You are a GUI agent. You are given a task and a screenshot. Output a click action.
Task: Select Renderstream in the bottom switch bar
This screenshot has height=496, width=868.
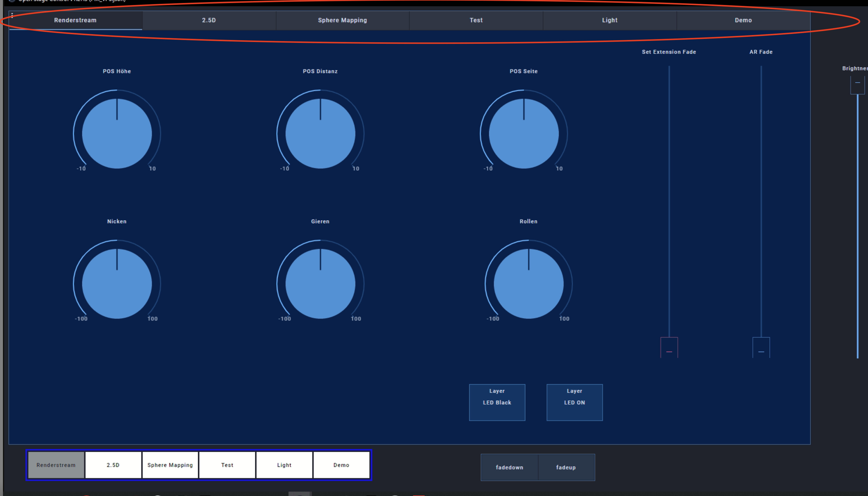[56, 465]
